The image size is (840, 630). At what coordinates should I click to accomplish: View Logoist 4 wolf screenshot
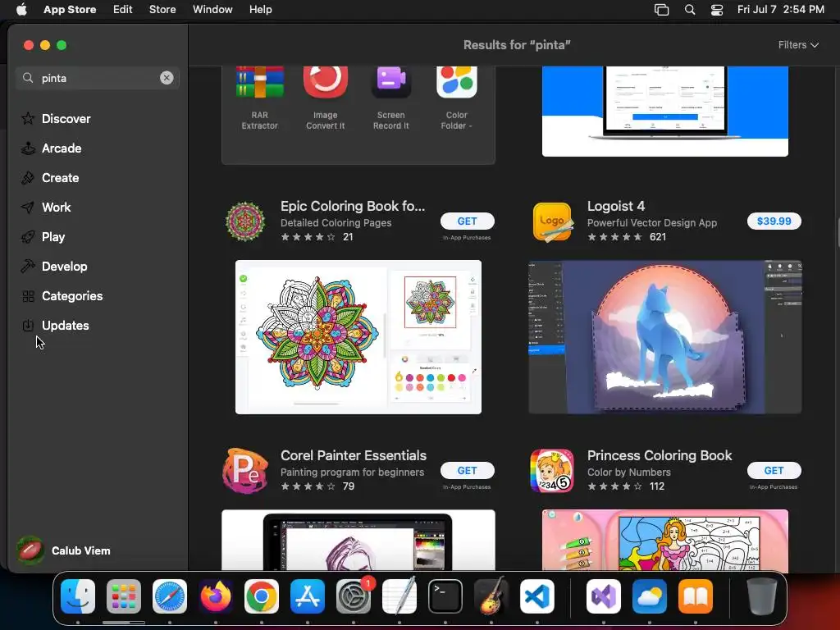coord(664,337)
